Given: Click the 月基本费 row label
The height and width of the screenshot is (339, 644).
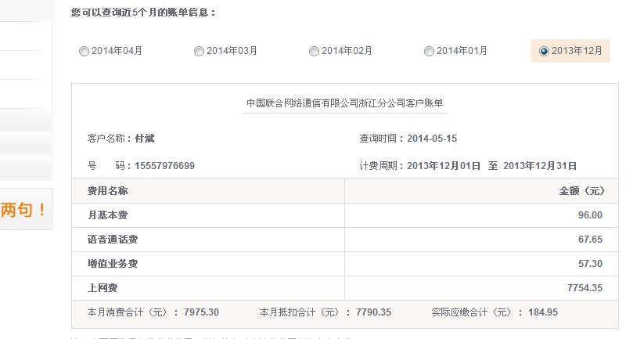Looking at the screenshot, I should [x=106, y=215].
